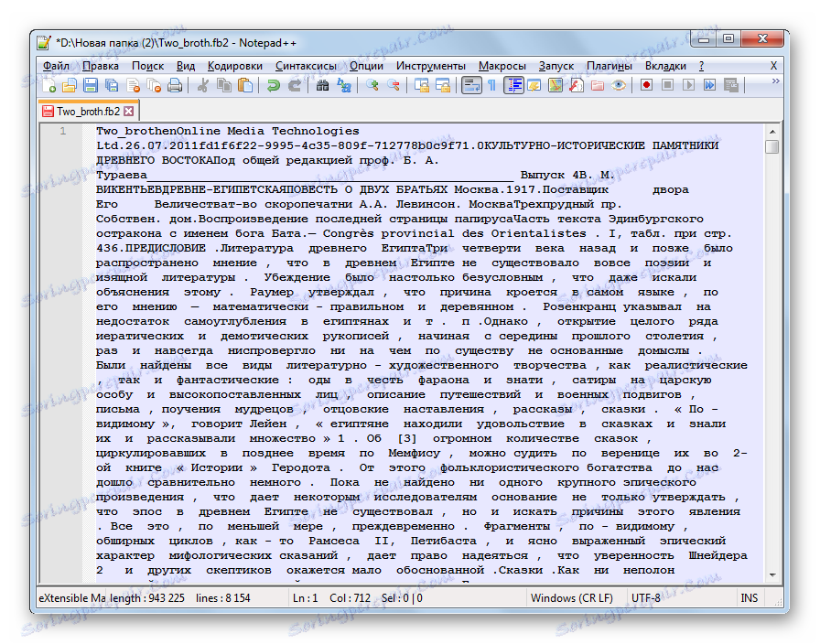Click the Copy icon in toolbar
Image resolution: width=820 pixels, height=644 pixels.
224,85
